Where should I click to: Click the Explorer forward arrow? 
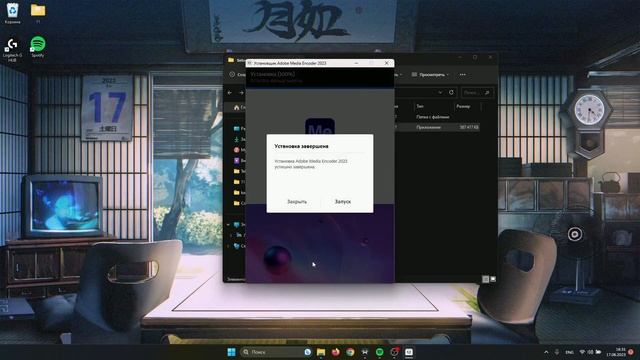tap(241, 93)
